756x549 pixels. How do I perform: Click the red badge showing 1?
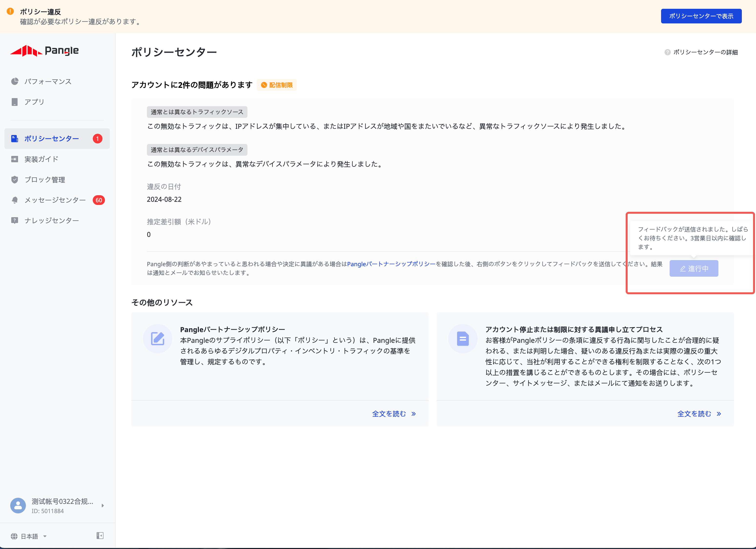98,139
